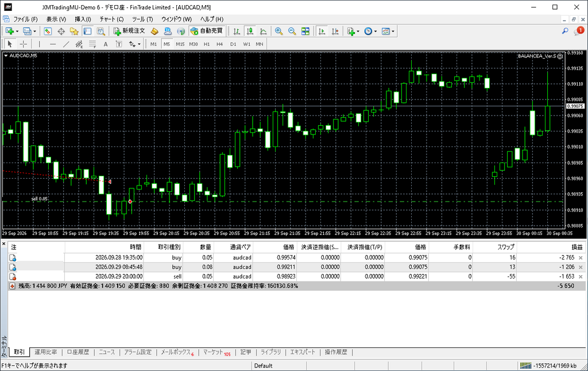Open the notification bubble with red badge
588x371 pixels.
pos(579,31)
